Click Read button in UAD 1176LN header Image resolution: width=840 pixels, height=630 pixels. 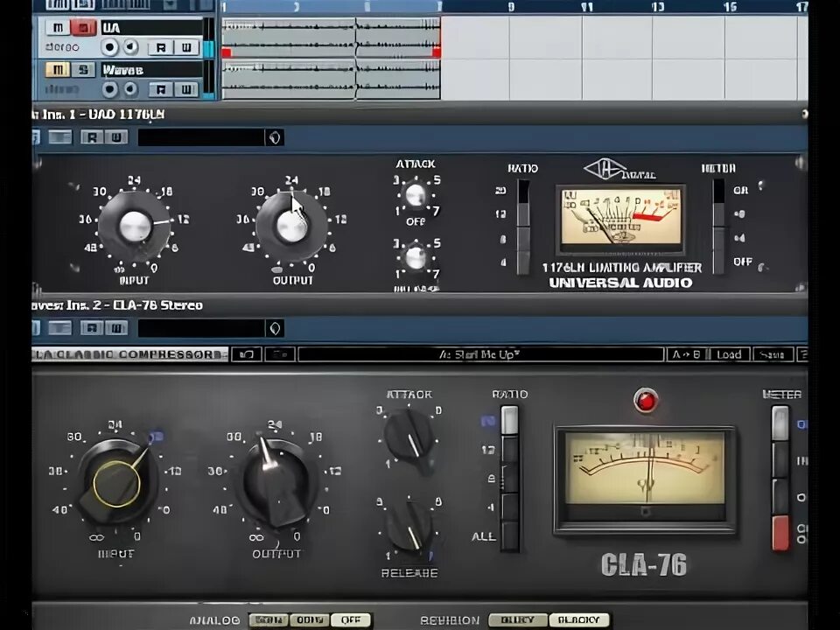click(92, 137)
